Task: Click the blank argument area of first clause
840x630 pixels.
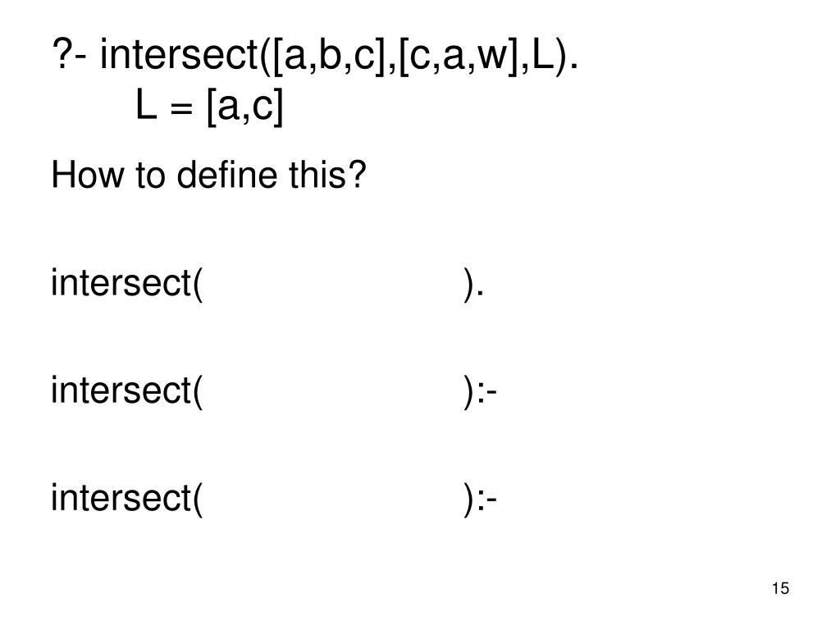Action: point(333,283)
